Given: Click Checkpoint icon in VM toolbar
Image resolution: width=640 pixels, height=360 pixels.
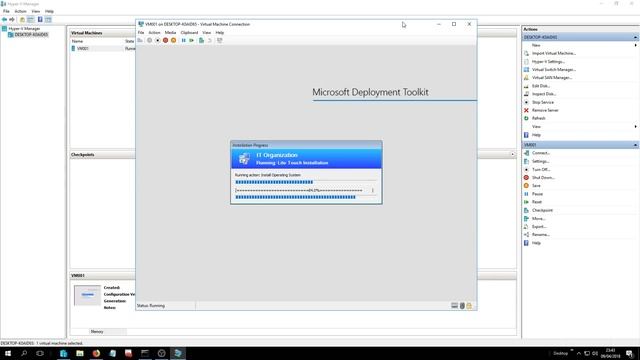Looking at the screenshot, I should pyautogui.click(x=201, y=40).
